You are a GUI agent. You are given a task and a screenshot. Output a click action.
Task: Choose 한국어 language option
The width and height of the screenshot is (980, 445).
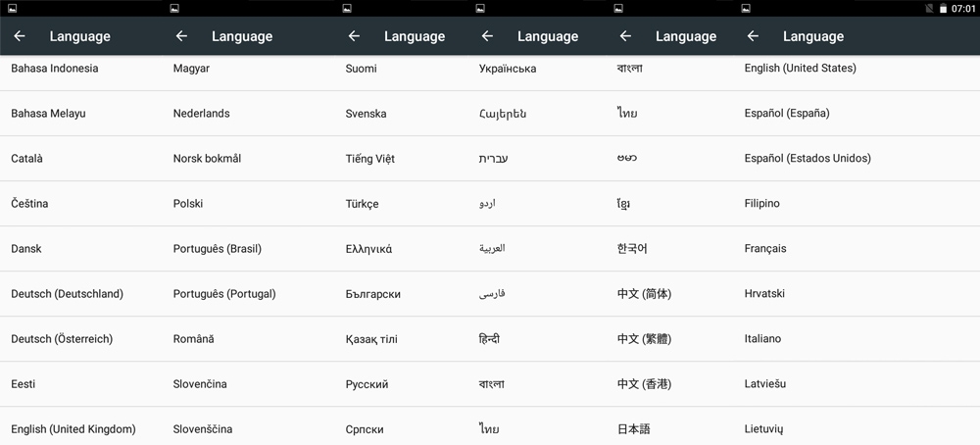click(632, 249)
